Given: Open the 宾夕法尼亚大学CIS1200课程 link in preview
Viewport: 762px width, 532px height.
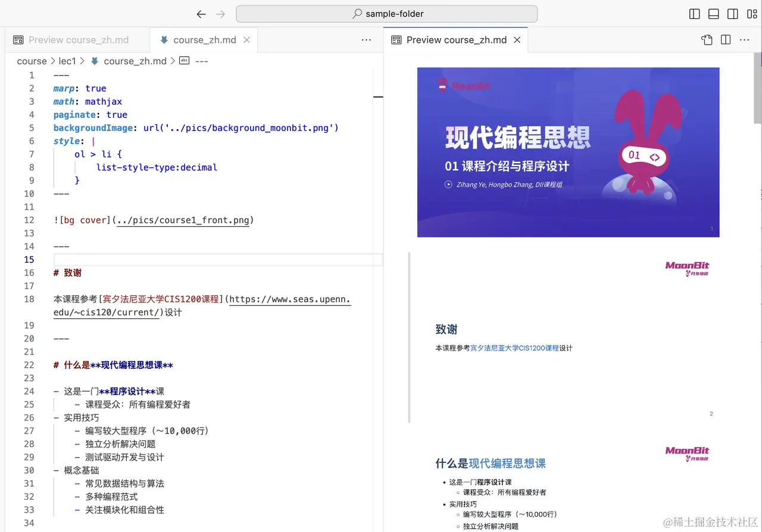Looking at the screenshot, I should click(514, 348).
